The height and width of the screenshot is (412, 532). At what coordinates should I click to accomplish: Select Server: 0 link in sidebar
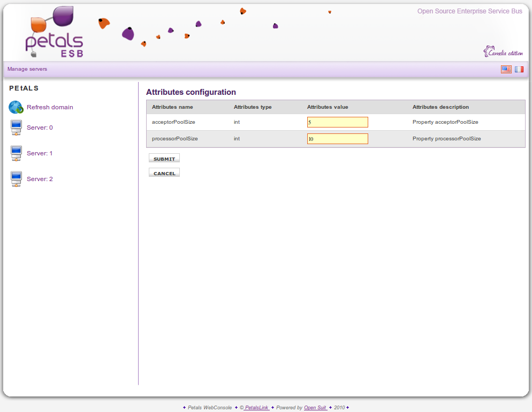point(40,128)
